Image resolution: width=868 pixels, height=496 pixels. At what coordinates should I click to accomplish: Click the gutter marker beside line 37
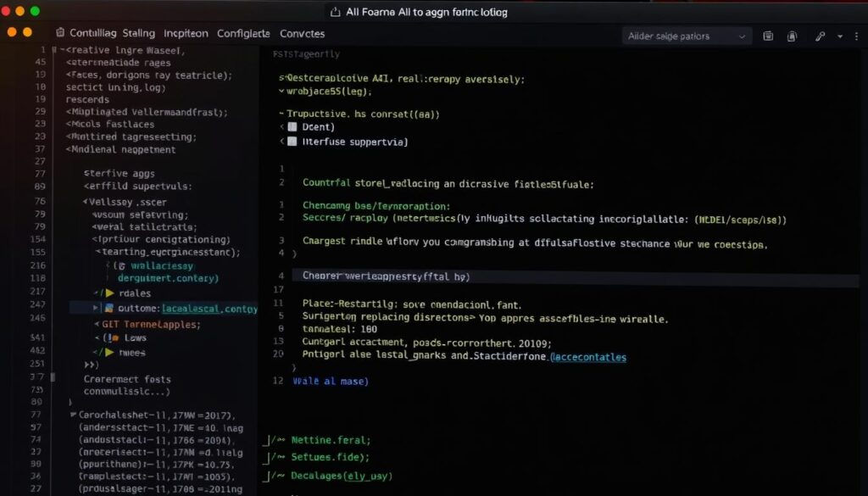pyautogui.click(x=53, y=377)
